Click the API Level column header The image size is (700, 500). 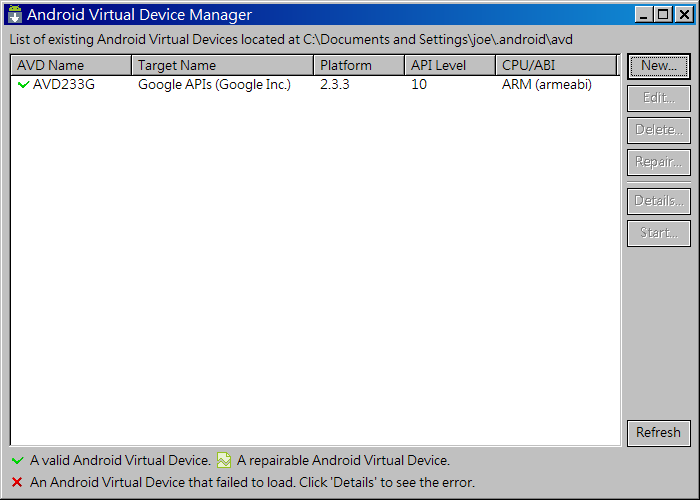pos(449,65)
